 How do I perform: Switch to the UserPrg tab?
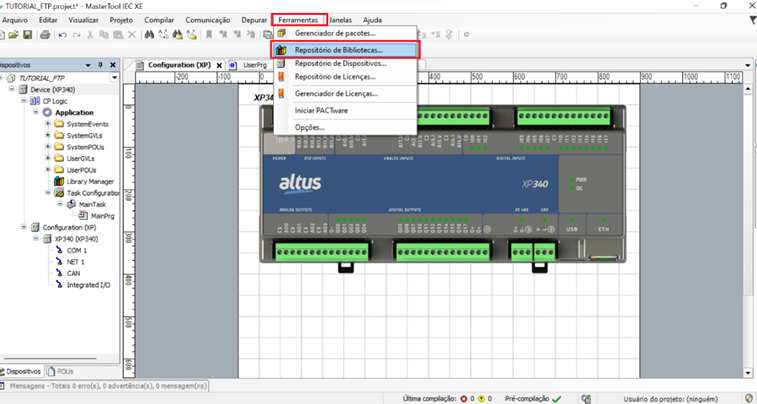tap(250, 65)
